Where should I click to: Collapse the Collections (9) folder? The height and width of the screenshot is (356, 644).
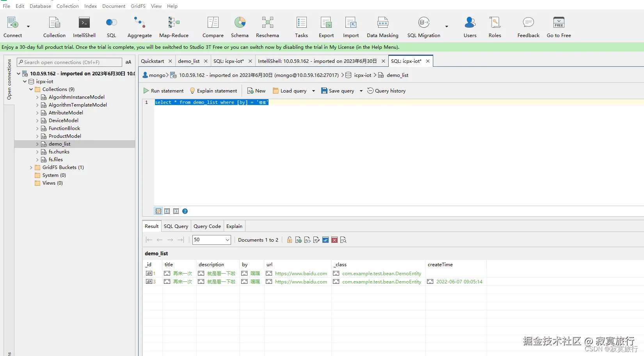pyautogui.click(x=31, y=89)
